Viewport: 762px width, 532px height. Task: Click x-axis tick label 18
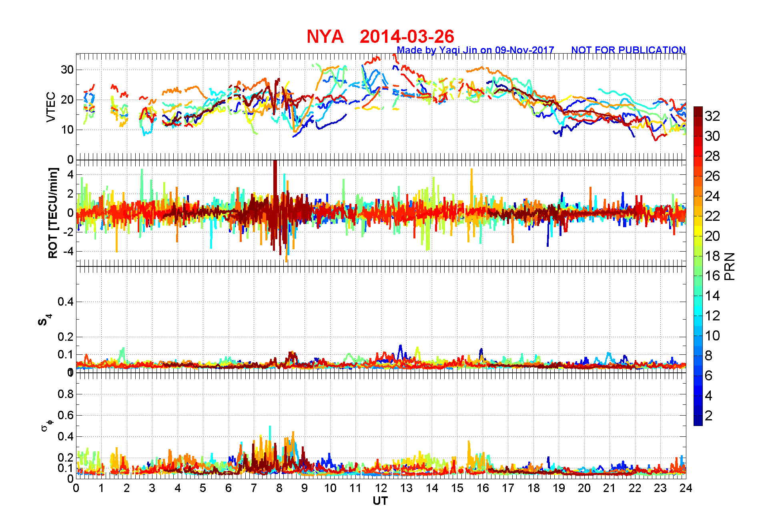pyautogui.click(x=533, y=488)
